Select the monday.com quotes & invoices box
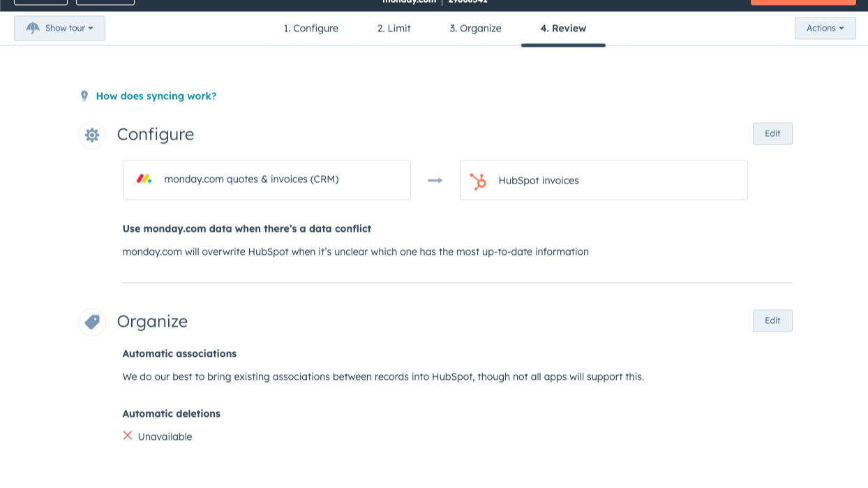868x488 pixels. pos(267,180)
